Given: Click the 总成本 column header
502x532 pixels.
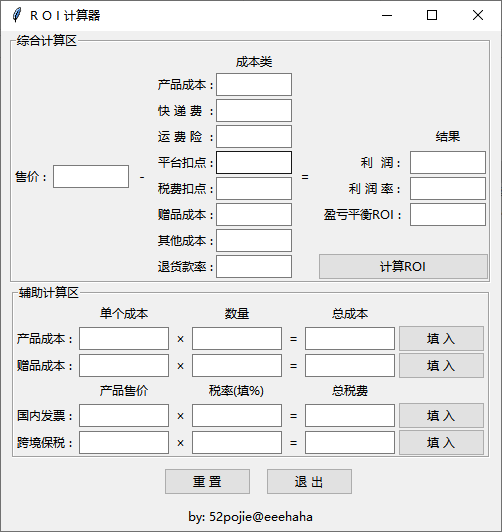Looking at the screenshot, I should tap(350, 314).
